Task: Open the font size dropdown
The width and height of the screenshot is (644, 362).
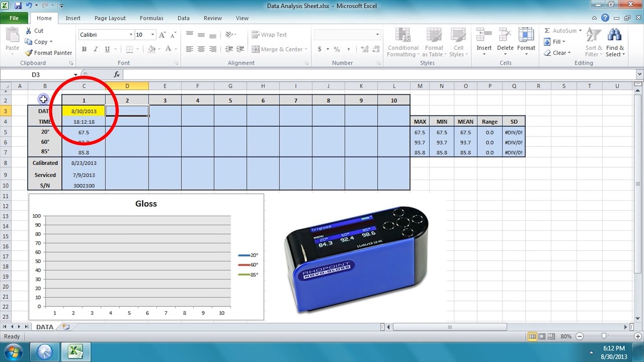Action: pos(153,35)
